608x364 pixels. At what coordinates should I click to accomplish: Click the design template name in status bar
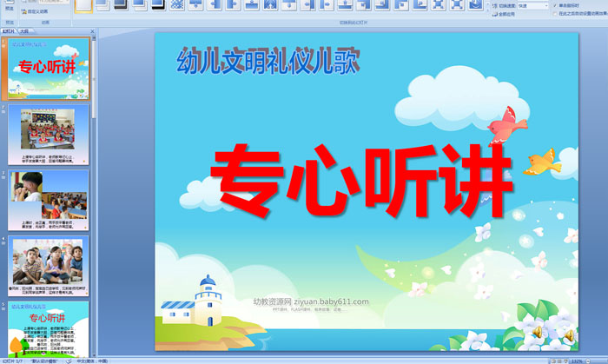pyautogui.click(x=44, y=361)
